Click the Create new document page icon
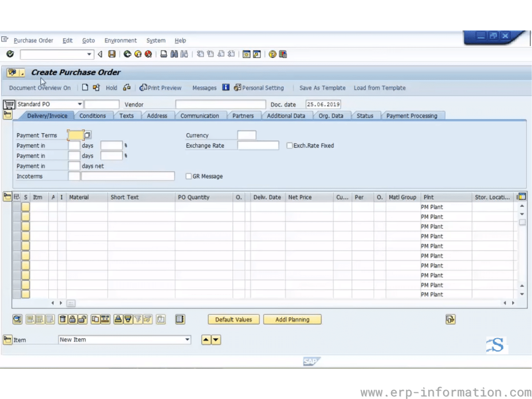The height and width of the screenshot is (399, 532). [x=85, y=88]
